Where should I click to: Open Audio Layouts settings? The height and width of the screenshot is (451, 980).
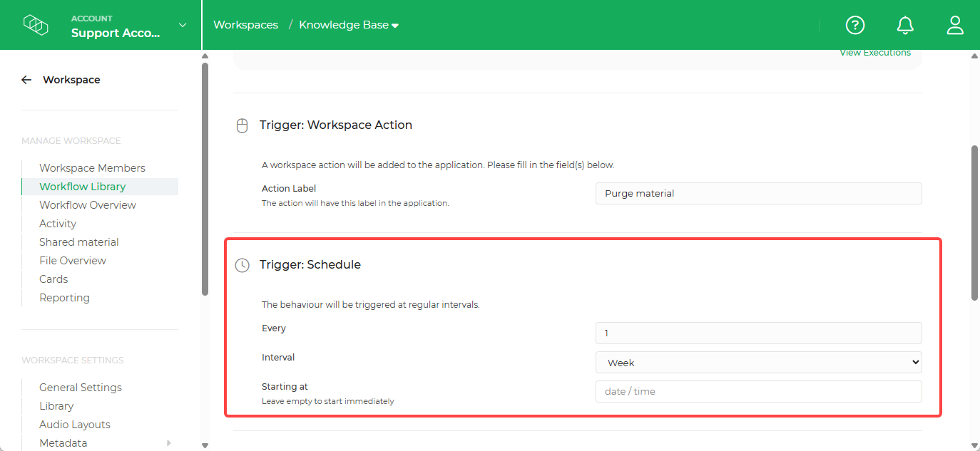pyautogui.click(x=75, y=425)
